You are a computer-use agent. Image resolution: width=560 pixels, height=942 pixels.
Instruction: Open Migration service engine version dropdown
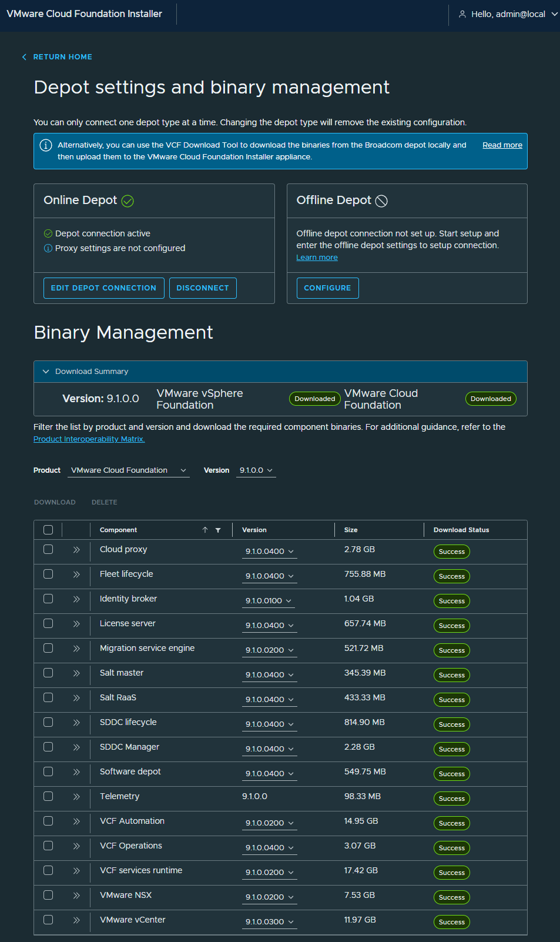[x=270, y=650]
